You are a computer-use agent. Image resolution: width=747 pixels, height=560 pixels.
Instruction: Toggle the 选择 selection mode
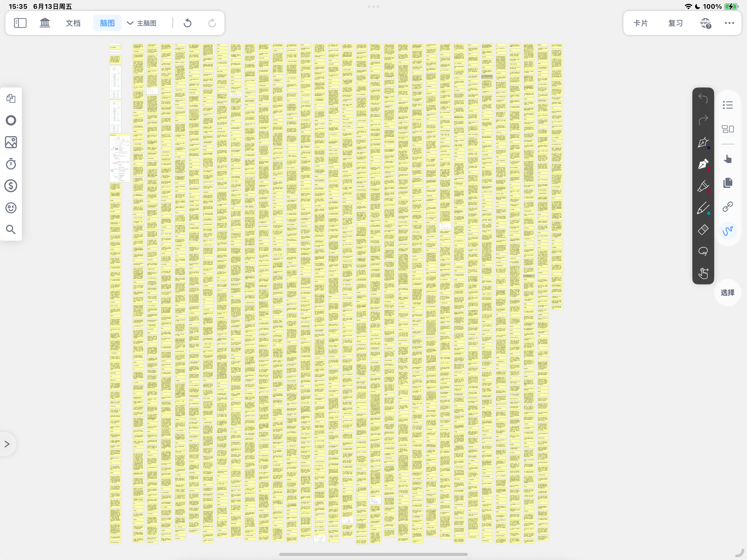[x=728, y=293]
